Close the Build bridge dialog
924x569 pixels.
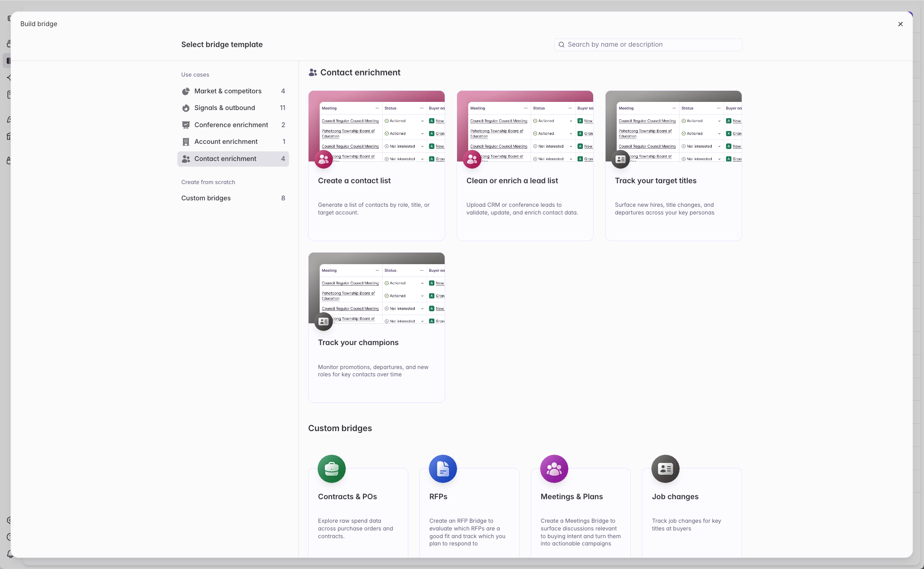[900, 24]
